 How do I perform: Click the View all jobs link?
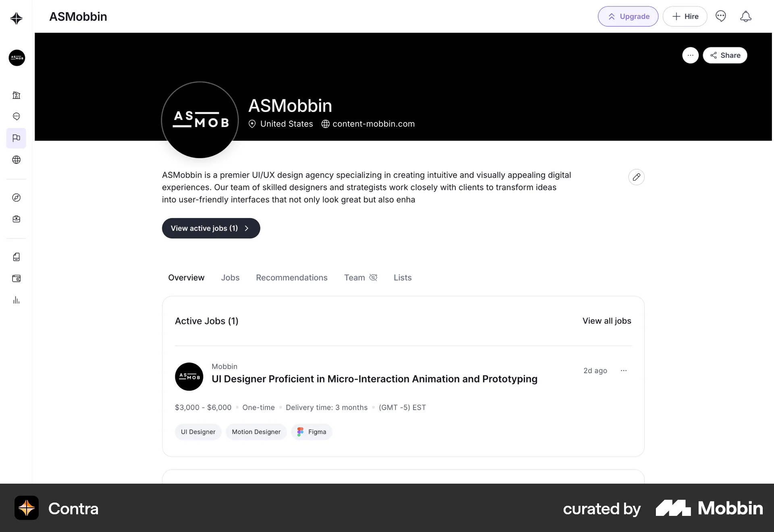pos(606,321)
